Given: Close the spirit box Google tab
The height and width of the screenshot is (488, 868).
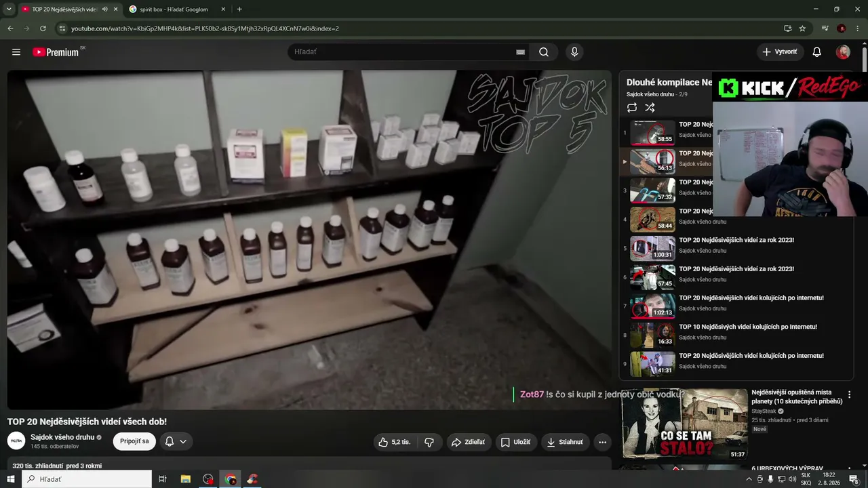Looking at the screenshot, I should click(x=223, y=9).
